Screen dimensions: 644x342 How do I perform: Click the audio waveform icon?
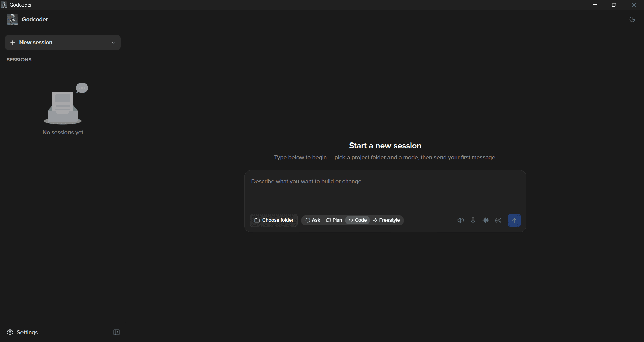tap(486, 220)
